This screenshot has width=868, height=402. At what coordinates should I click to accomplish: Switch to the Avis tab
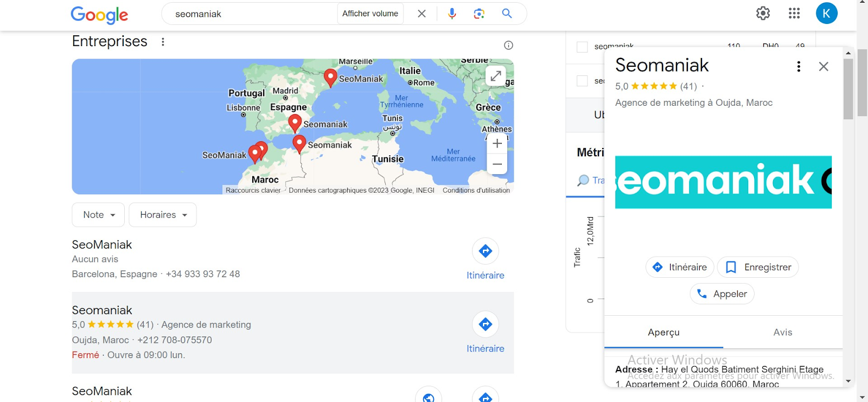pos(783,332)
